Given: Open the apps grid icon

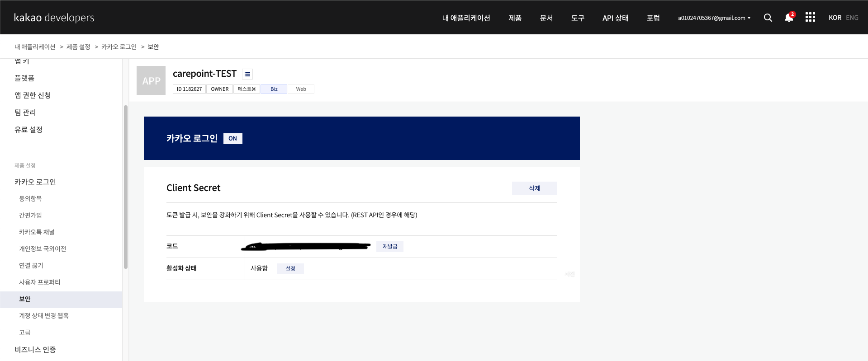Looking at the screenshot, I should click(x=810, y=17).
